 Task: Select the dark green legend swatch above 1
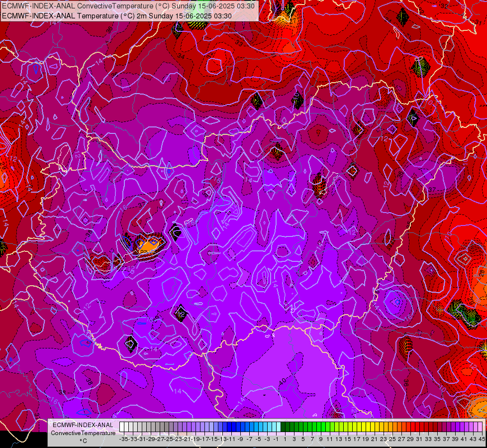coord(283,427)
